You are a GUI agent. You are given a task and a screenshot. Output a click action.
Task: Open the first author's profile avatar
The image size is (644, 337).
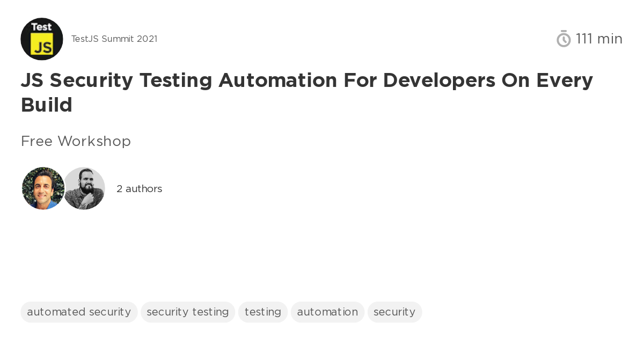point(43,188)
